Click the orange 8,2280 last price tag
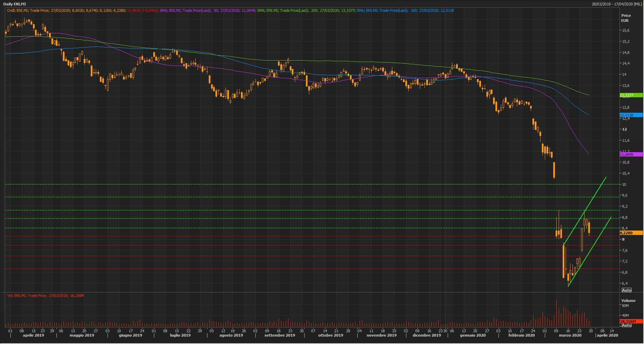This screenshot has width=644, height=344. point(631,233)
